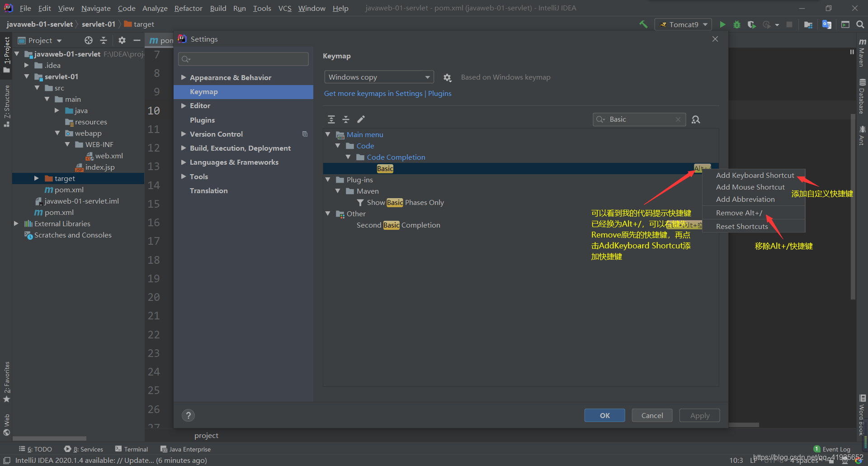Open Project panel gear options
The image size is (868, 466).
coord(122,40)
